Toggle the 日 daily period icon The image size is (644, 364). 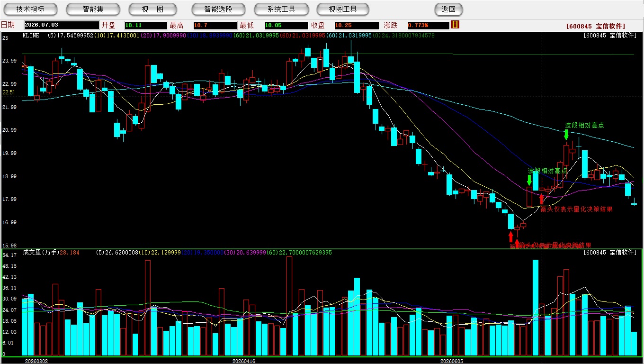tap(456, 25)
